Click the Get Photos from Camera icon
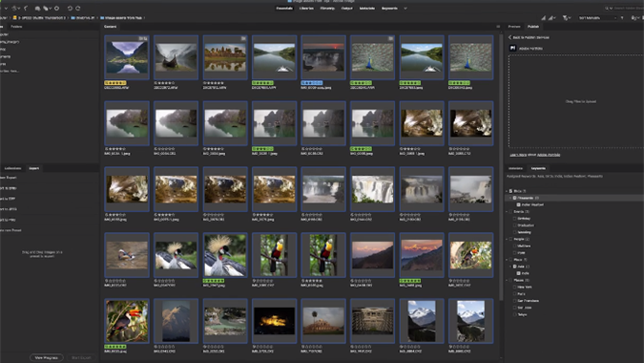Viewport: 644px width, 363px height. click(37, 9)
